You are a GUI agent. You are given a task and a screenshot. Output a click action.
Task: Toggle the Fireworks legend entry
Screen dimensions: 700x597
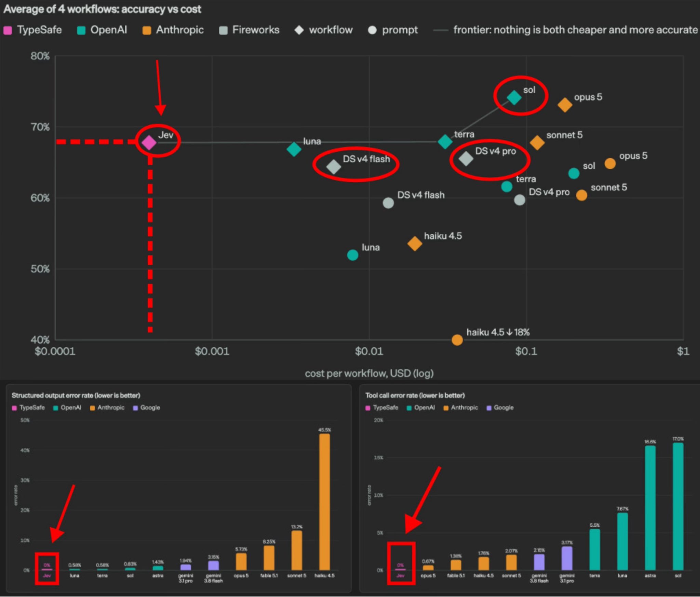249,30
